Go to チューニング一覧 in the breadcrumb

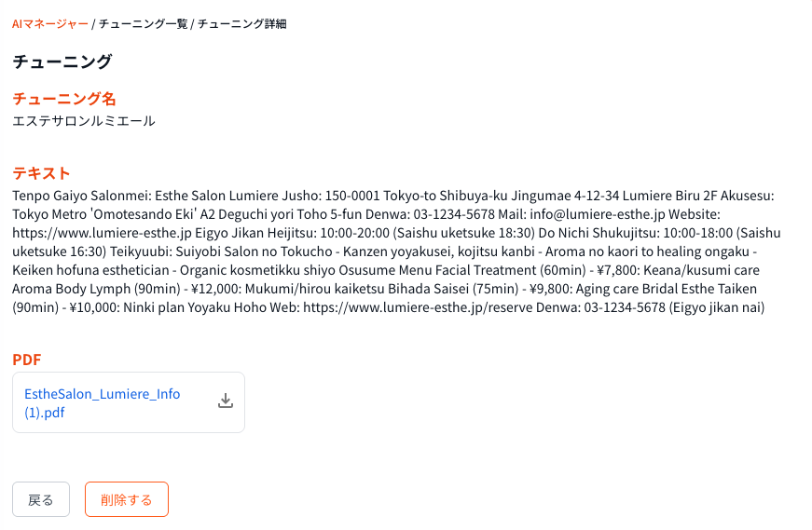(143, 23)
